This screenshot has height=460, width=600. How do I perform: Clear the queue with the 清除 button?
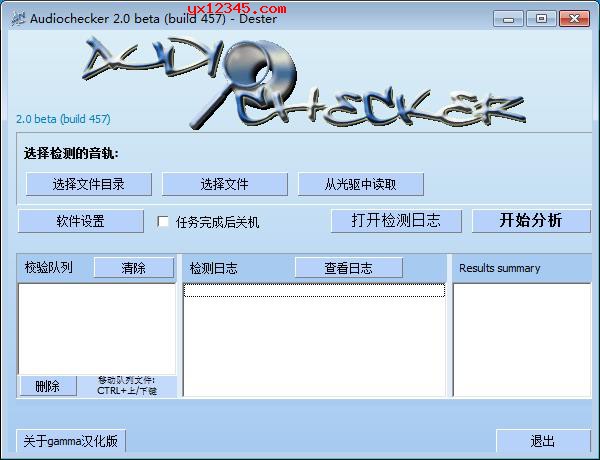(134, 268)
